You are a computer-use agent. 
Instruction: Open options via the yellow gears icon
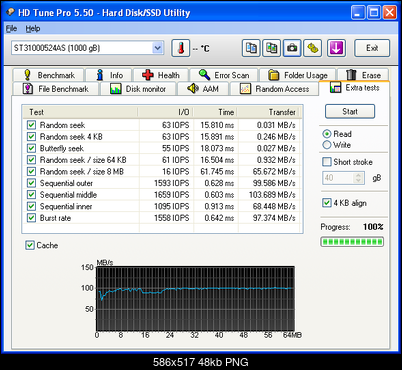coord(313,48)
